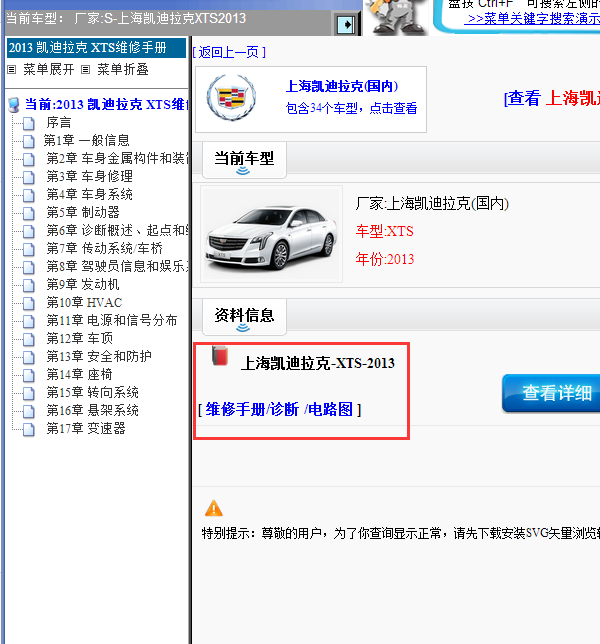Click 包含34个车型，点击查看 link
Screen dimensions: 600x644
[351, 108]
